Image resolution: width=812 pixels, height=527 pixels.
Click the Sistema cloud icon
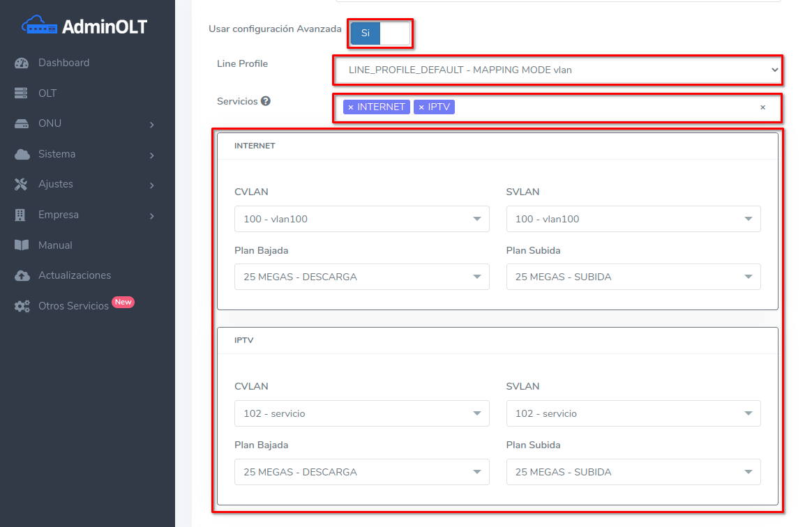pos(22,154)
